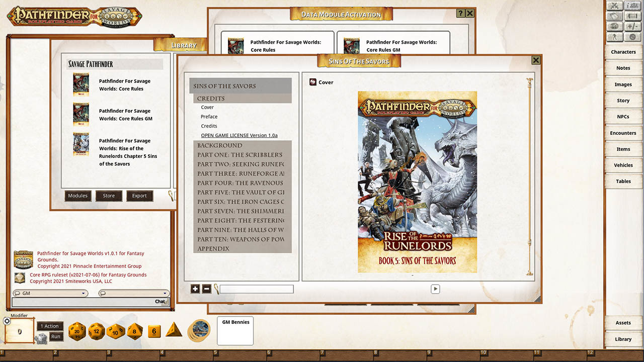Open the Options gear icon
The height and width of the screenshot is (362, 644).
click(632, 36)
